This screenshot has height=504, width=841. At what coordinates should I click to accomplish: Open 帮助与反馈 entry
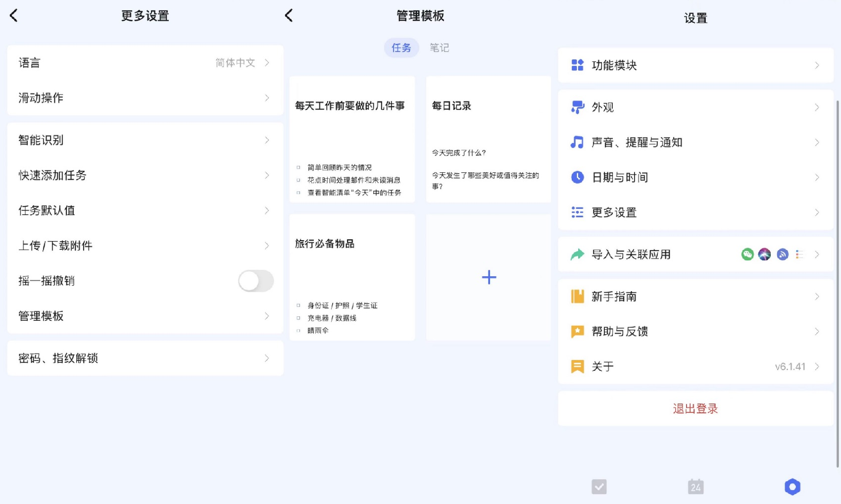tap(695, 332)
